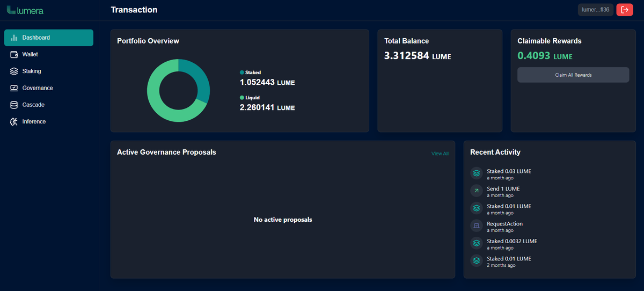Click the Cascade database icon in the sidebar
The height and width of the screenshot is (291, 644).
point(14,105)
